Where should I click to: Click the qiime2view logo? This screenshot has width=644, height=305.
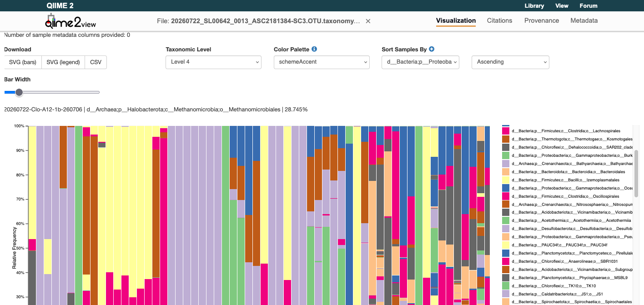(x=70, y=21)
